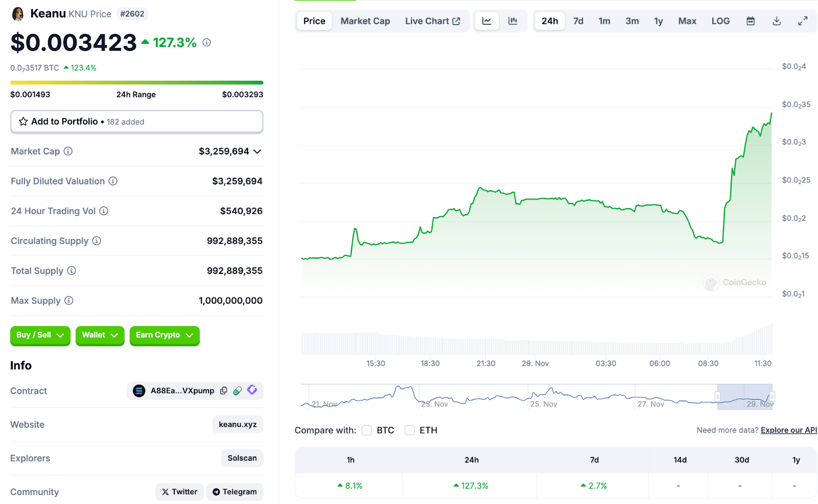Screen dimensions: 818x504
Task: Select the Market Cap chart tab
Action: pyautogui.click(x=365, y=21)
